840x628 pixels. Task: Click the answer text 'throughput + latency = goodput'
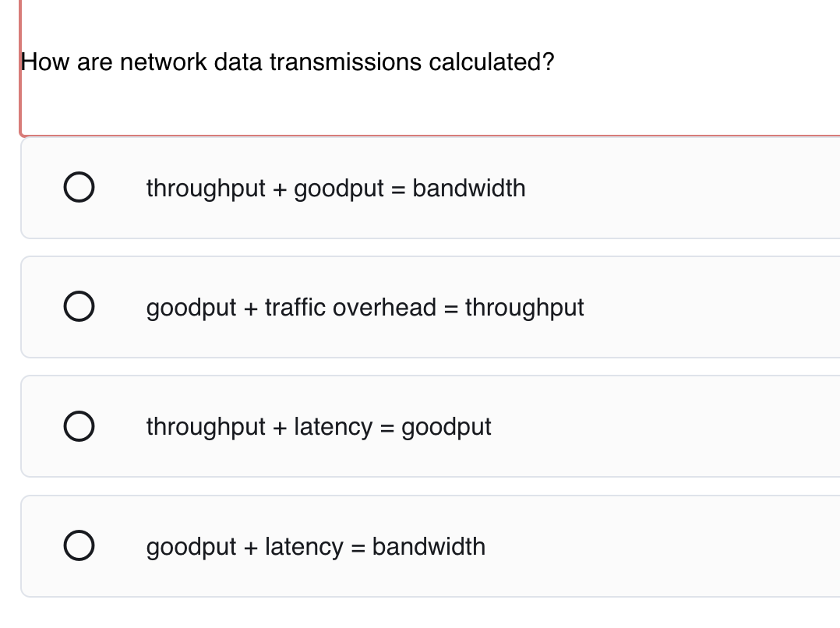coord(318,426)
